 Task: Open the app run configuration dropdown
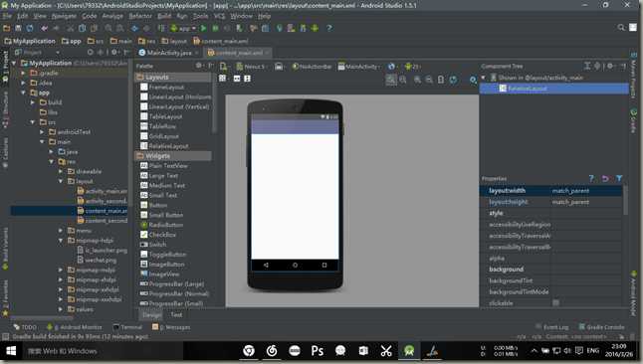point(183,28)
